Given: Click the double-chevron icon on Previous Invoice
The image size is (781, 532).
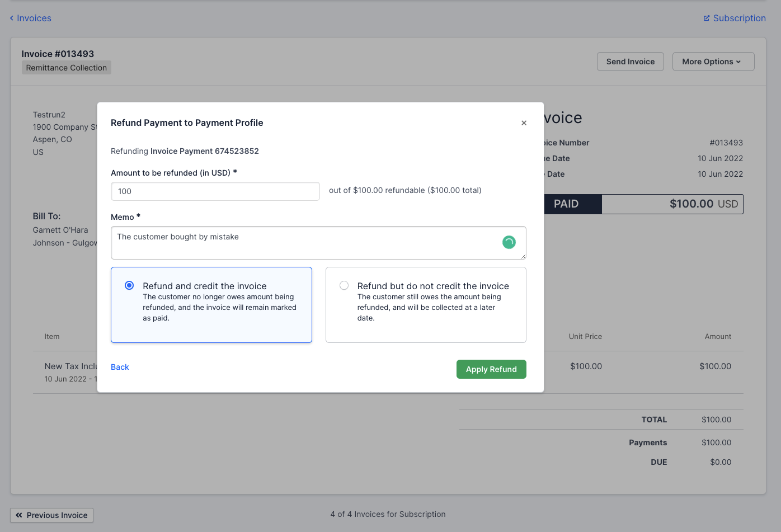Looking at the screenshot, I should click(19, 515).
